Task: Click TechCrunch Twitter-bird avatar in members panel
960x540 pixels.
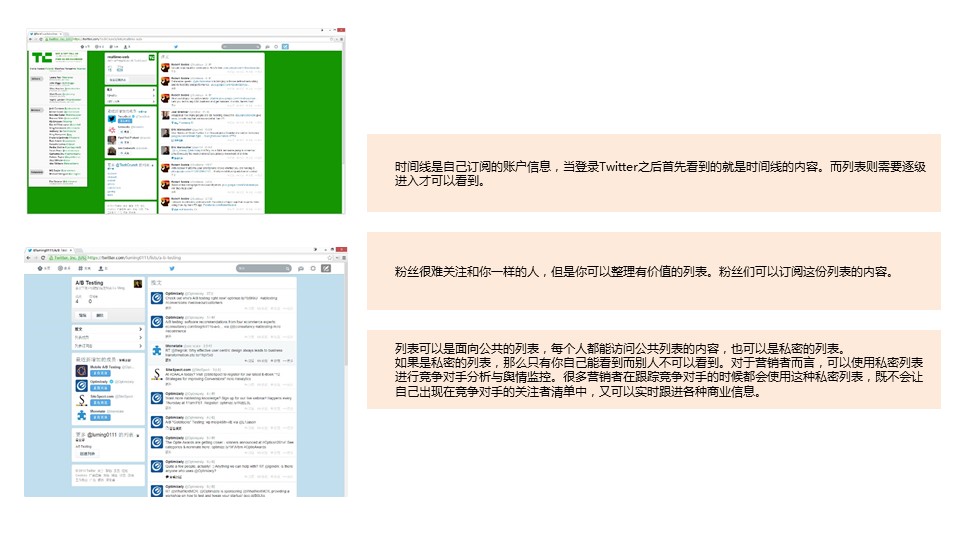Action: coord(111,119)
